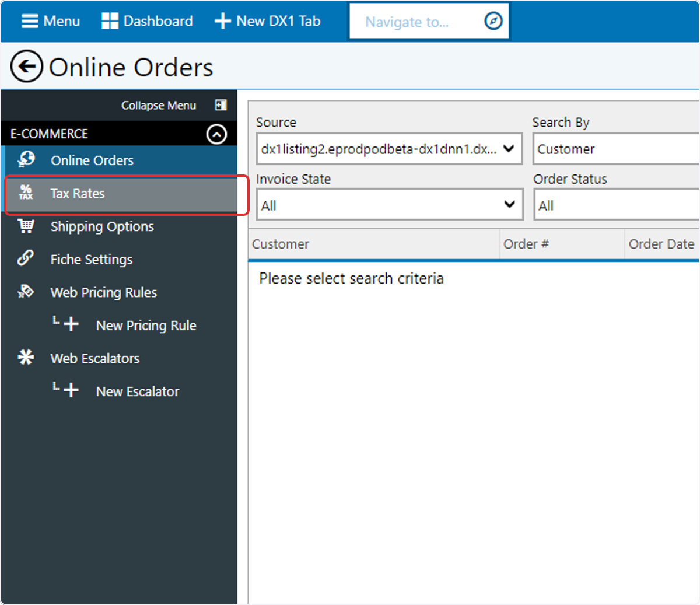Open the hamburger Menu icon
The width and height of the screenshot is (700, 605).
click(29, 21)
